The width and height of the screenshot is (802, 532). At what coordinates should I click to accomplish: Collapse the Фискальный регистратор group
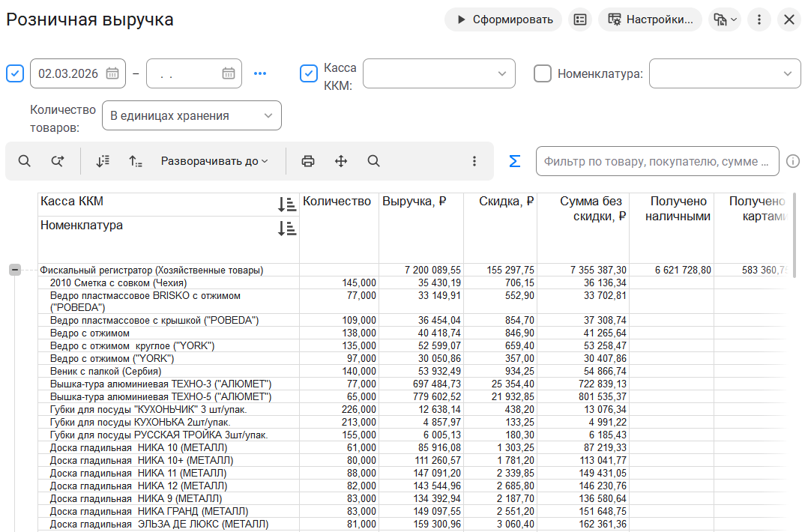point(15,270)
